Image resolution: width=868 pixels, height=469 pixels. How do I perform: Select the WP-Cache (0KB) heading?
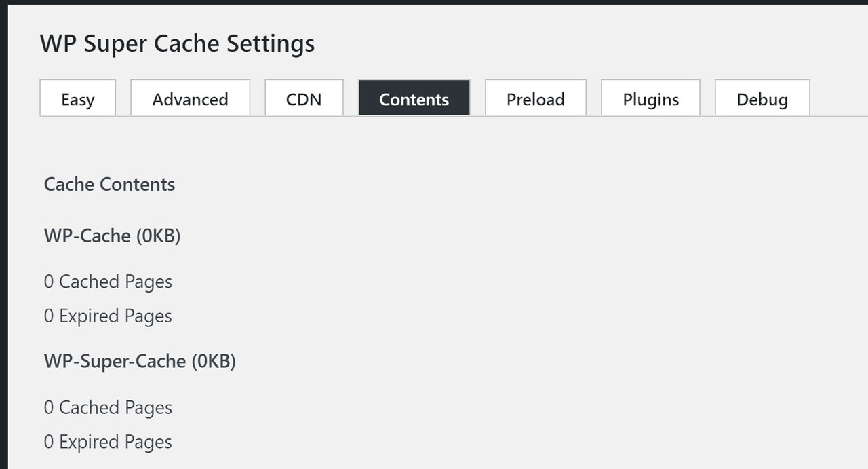pos(112,236)
